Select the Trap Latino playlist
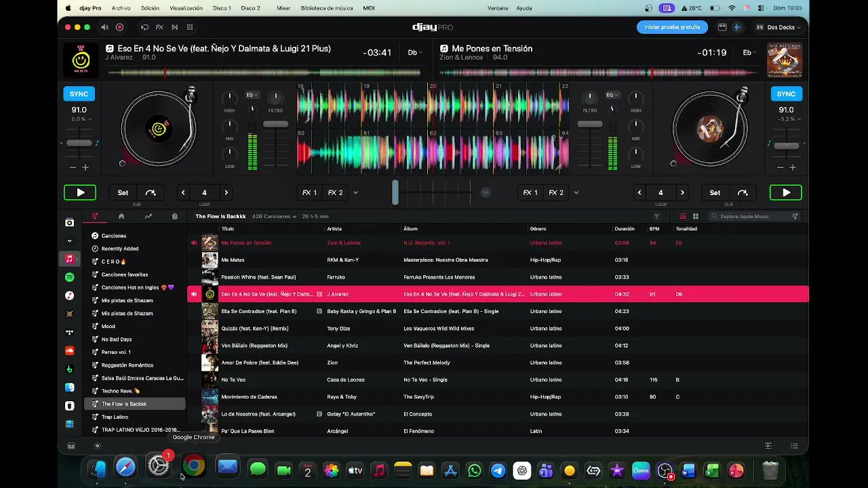This screenshot has height=488, width=868. 134,417
